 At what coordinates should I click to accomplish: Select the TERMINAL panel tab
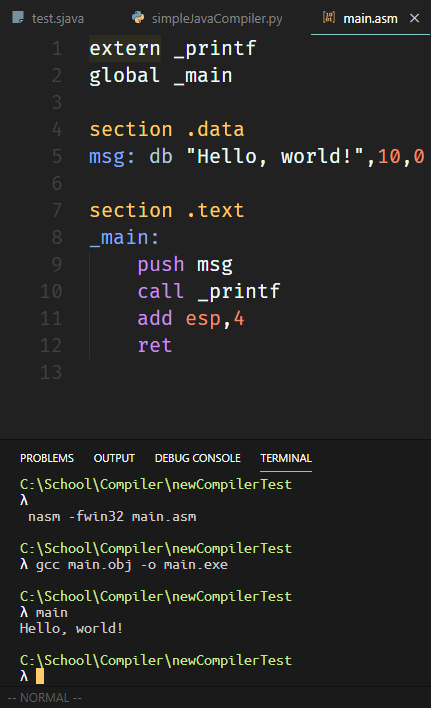[x=286, y=458]
